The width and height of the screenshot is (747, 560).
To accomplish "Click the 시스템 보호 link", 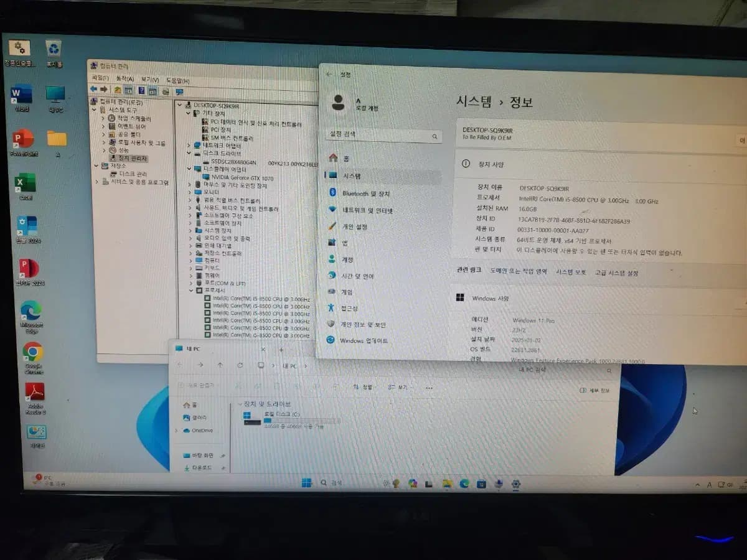I will coord(571,273).
